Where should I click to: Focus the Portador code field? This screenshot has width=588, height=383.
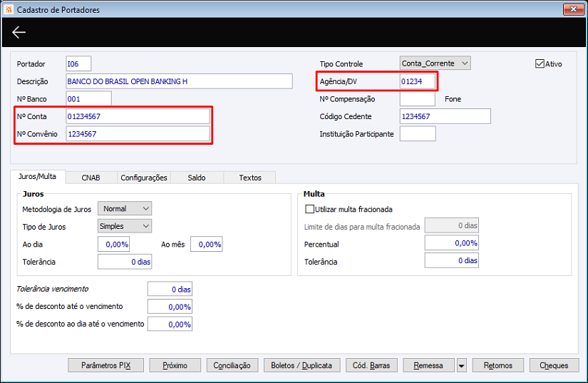click(x=78, y=63)
